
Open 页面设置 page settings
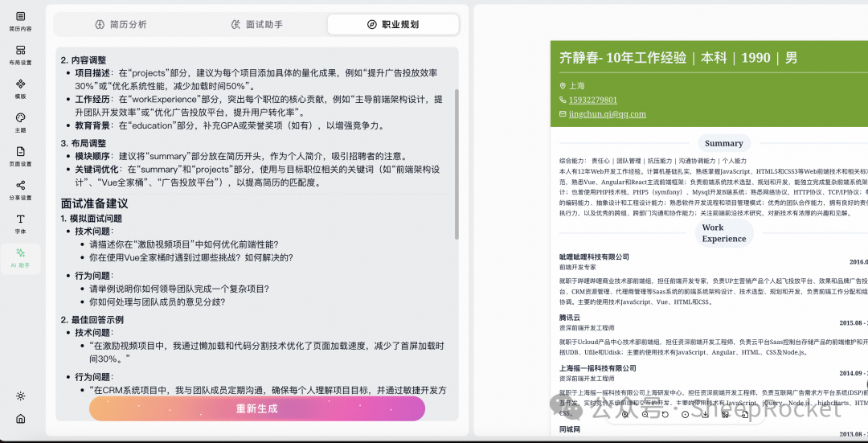click(20, 157)
